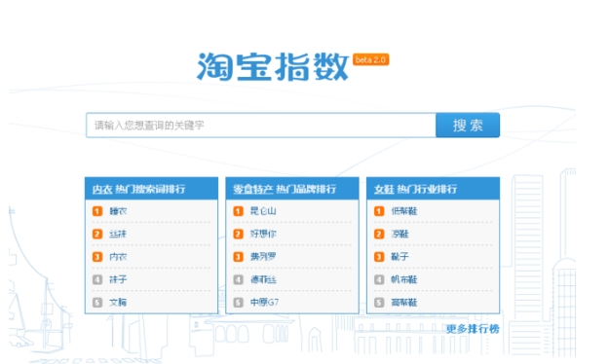Open the 内衣 category header link
Image resolution: width=609 pixels, height=364 pixels.
pyautogui.click(x=102, y=190)
